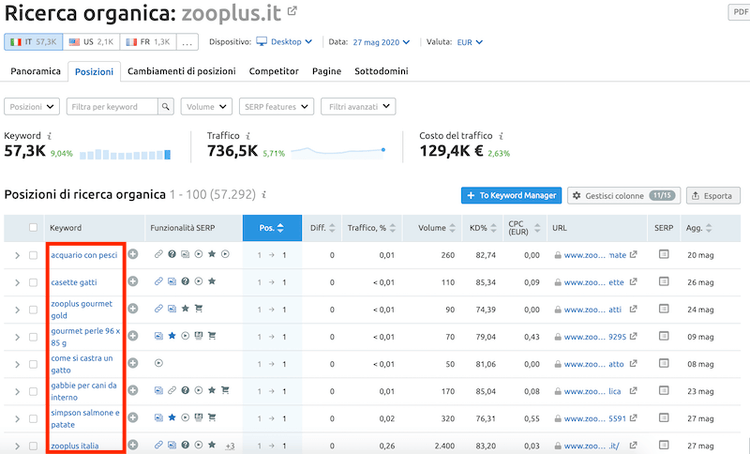Check the 'gabbie per cani da interno' checkbox

[33, 391]
